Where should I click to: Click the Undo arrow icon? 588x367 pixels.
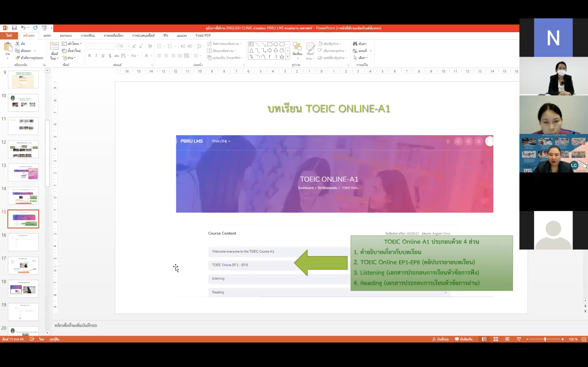[x=23, y=28]
